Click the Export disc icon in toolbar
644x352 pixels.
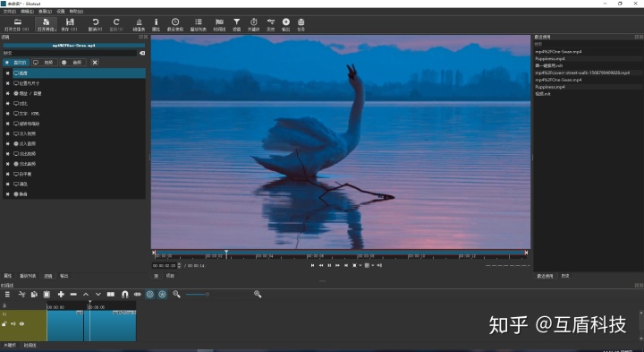point(286,21)
